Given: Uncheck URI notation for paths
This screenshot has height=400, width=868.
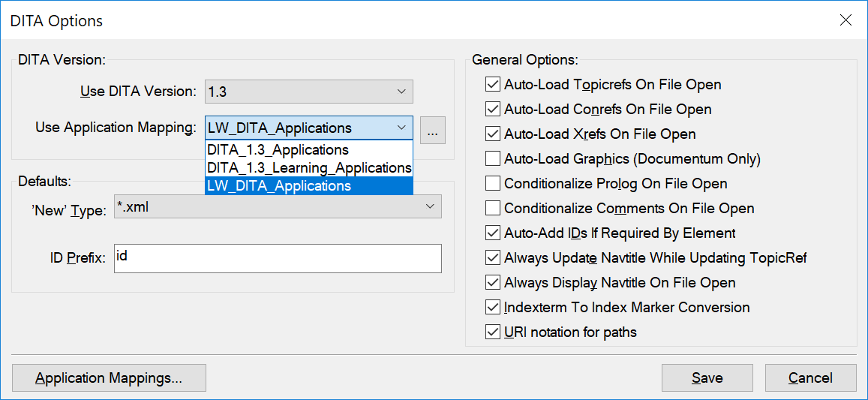Looking at the screenshot, I should [x=493, y=332].
